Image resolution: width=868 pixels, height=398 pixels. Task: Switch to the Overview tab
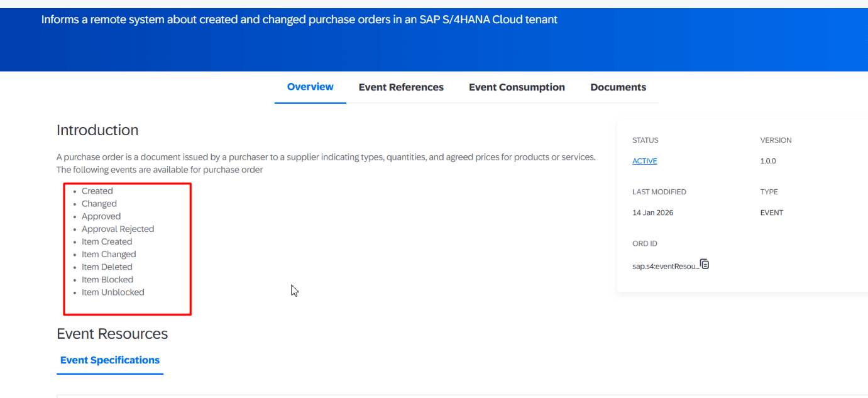click(310, 87)
